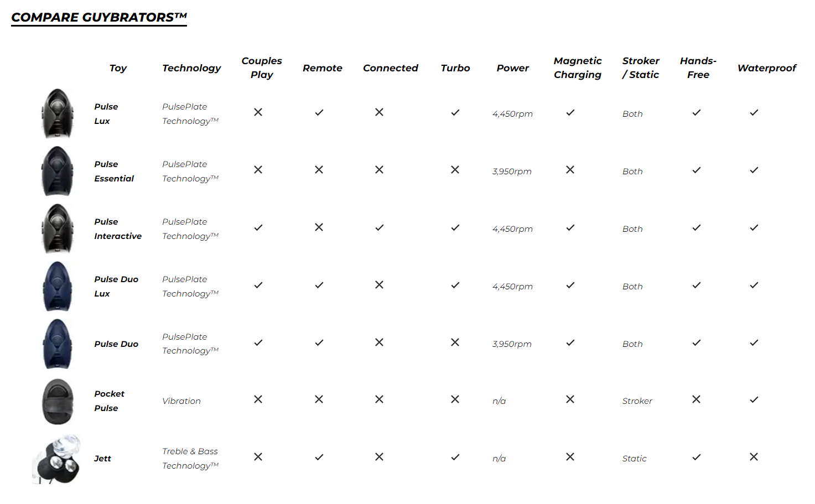
Task: Click the Pulse Essential product image
Action: (x=58, y=171)
